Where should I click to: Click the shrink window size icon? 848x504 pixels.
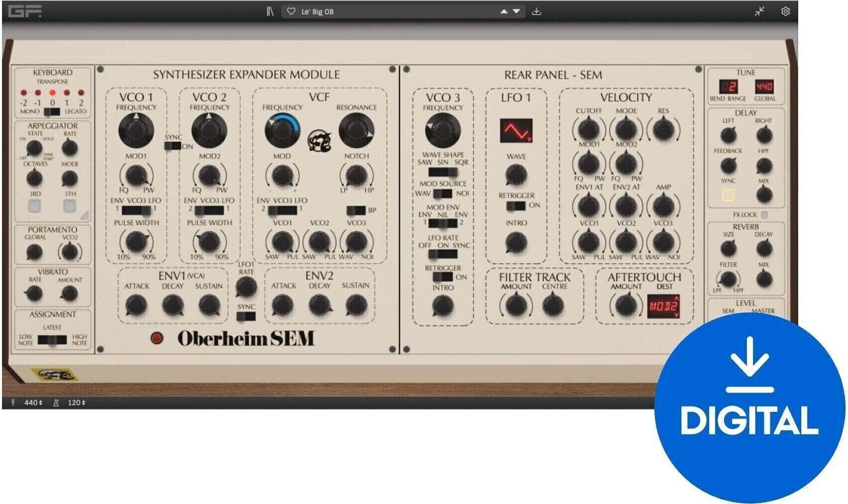click(x=759, y=11)
